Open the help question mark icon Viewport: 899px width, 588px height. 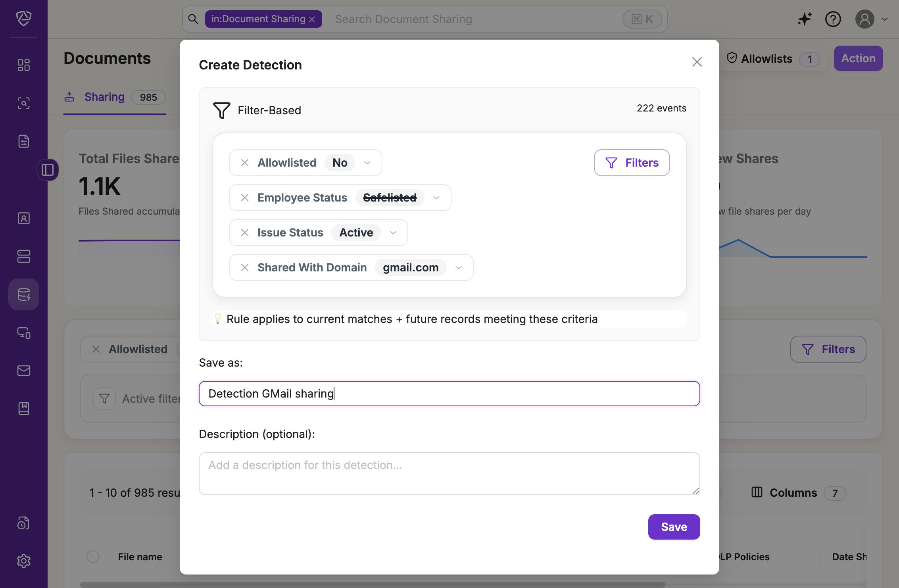[833, 19]
